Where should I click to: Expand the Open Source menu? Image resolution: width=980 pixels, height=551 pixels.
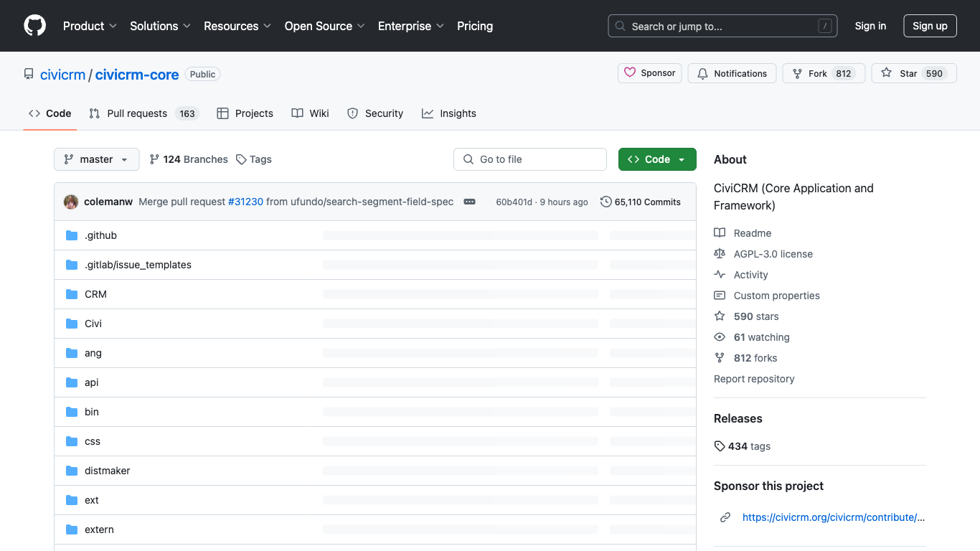(x=325, y=26)
